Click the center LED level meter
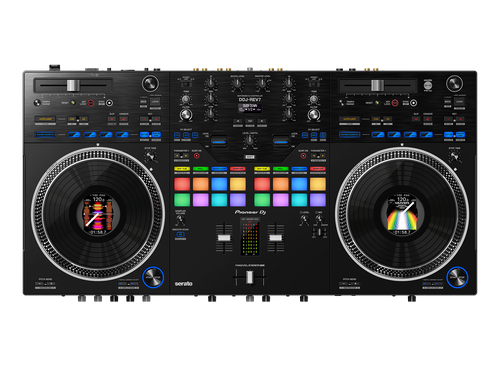 [250, 237]
